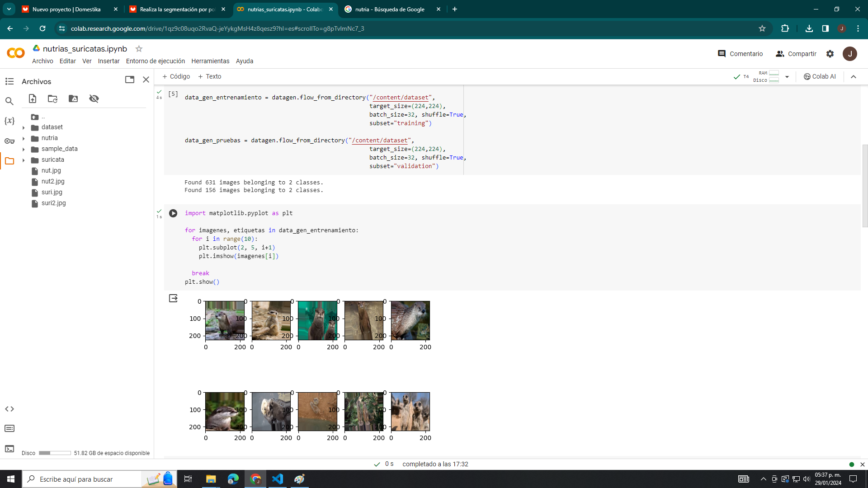Open the secrets key icon
868x488 pixels.
9,141
